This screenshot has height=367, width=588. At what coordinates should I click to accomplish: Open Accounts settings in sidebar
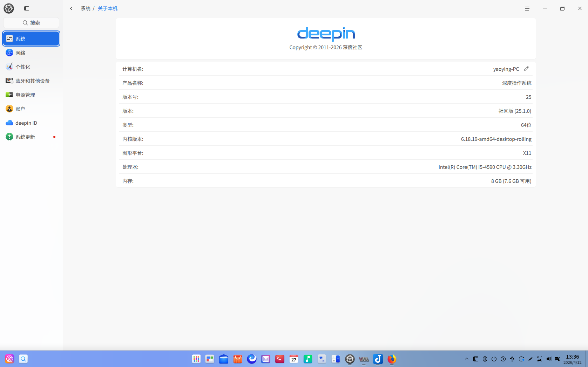31,109
